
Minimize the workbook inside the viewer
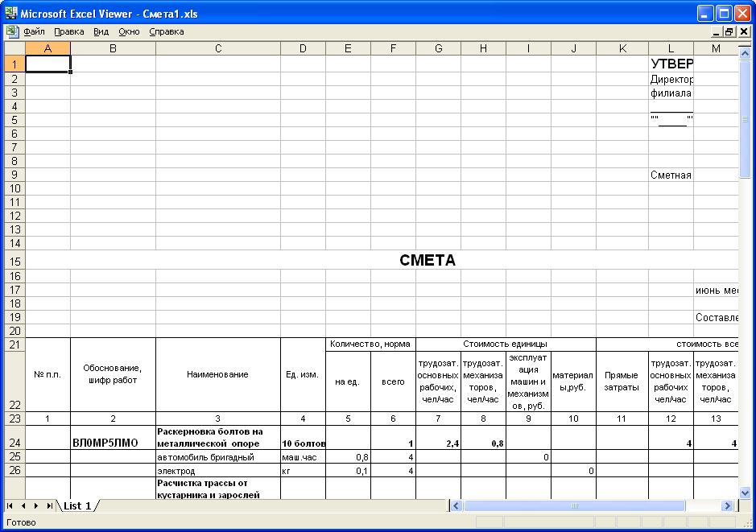tap(716, 32)
